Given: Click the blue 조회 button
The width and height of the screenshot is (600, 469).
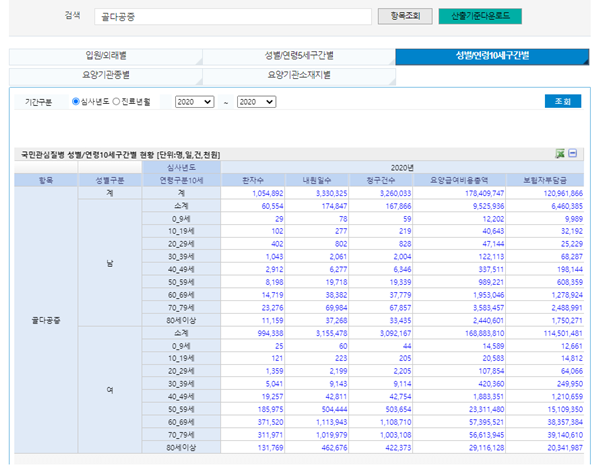Looking at the screenshot, I should pyautogui.click(x=563, y=101).
